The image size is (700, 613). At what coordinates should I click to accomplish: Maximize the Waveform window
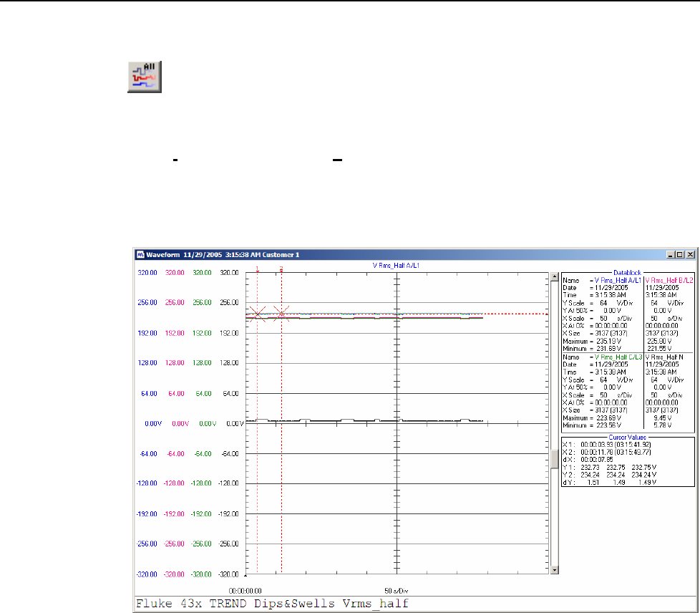coord(680,255)
